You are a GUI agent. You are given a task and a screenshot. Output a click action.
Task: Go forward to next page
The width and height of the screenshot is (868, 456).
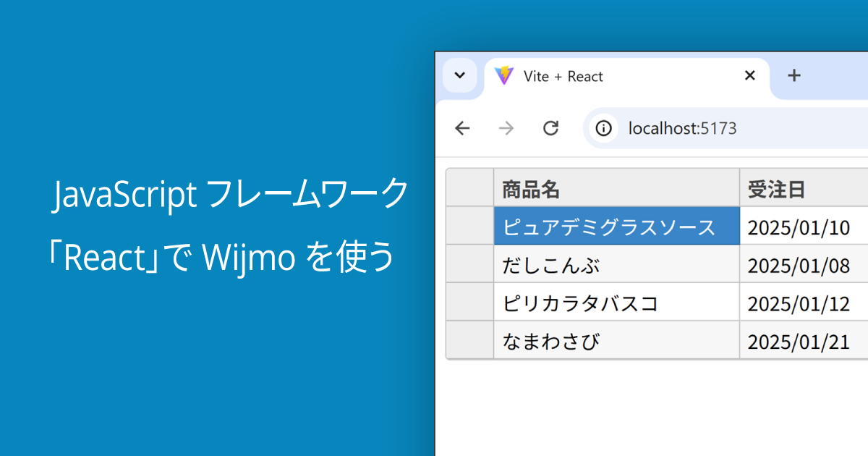[x=506, y=129]
